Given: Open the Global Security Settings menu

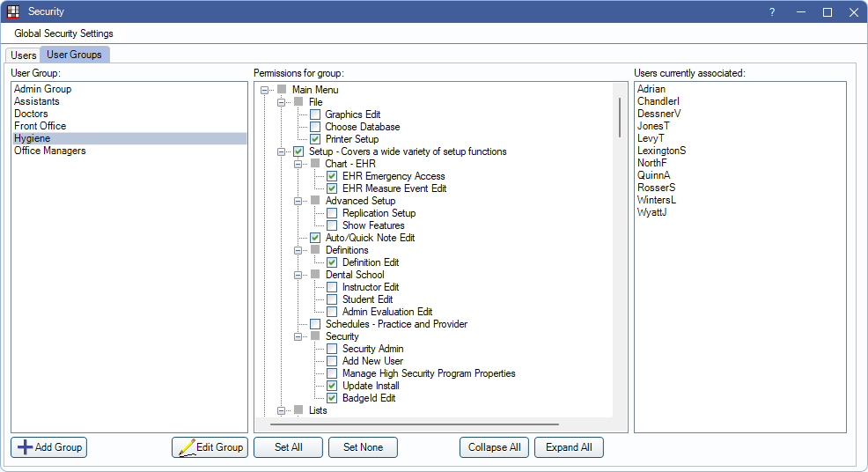Looking at the screenshot, I should click(x=63, y=33).
